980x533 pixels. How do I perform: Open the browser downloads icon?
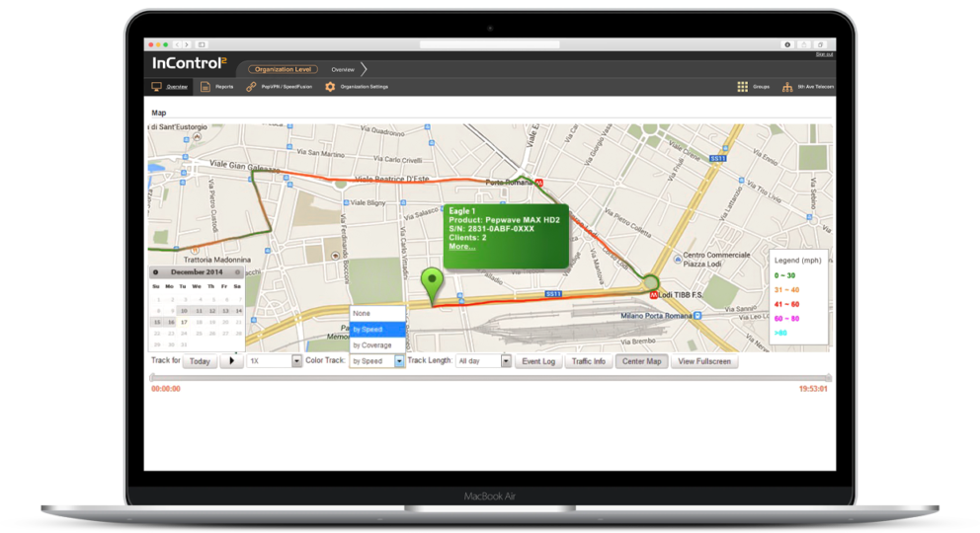[787, 45]
